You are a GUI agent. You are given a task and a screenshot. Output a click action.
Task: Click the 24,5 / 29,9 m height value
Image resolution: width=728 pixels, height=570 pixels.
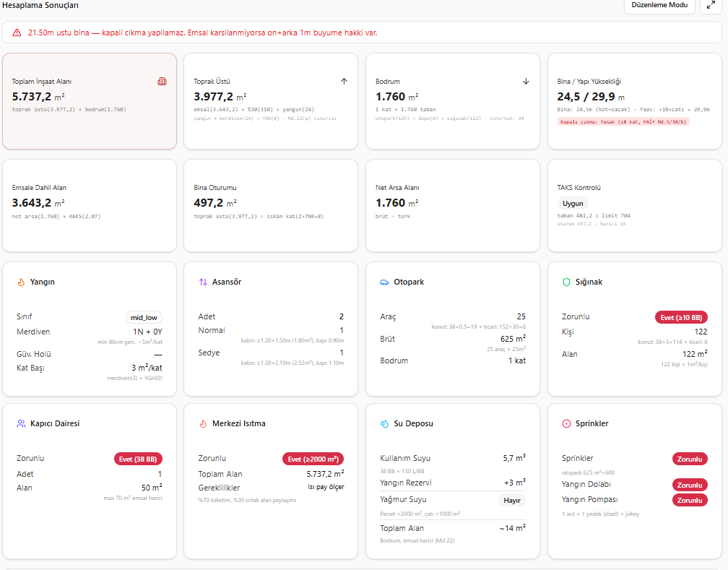[x=591, y=97]
